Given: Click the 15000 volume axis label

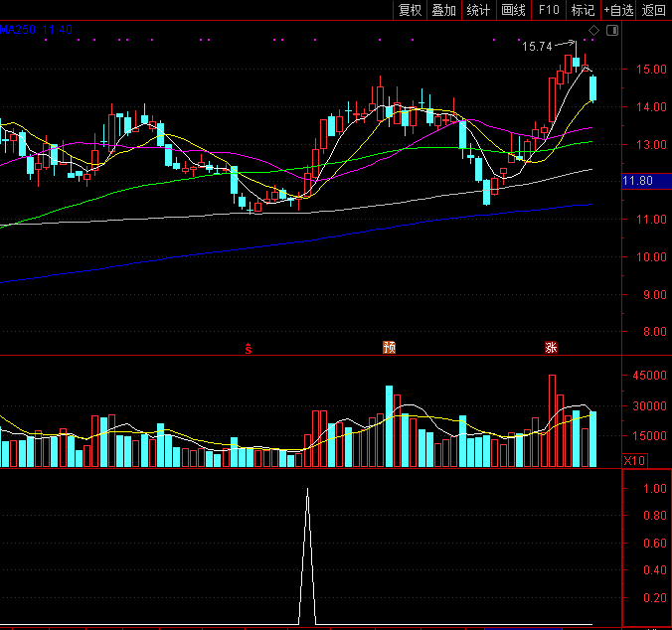Looking at the screenshot, I should tap(649, 436).
